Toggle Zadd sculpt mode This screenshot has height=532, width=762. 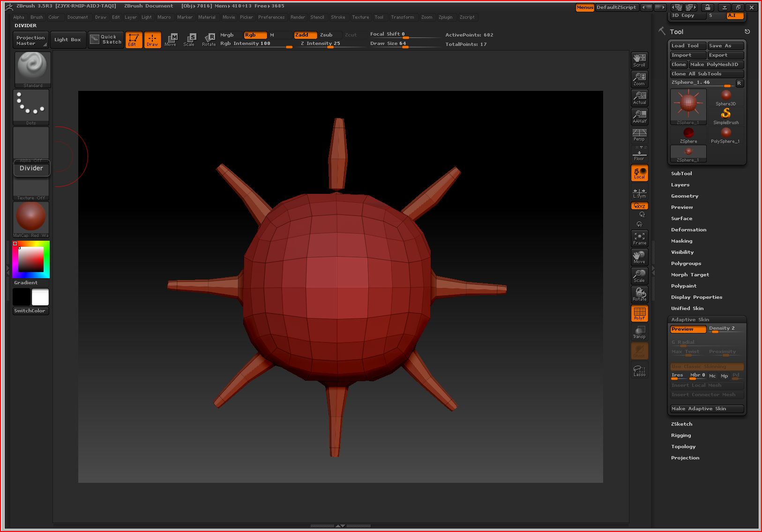(306, 35)
